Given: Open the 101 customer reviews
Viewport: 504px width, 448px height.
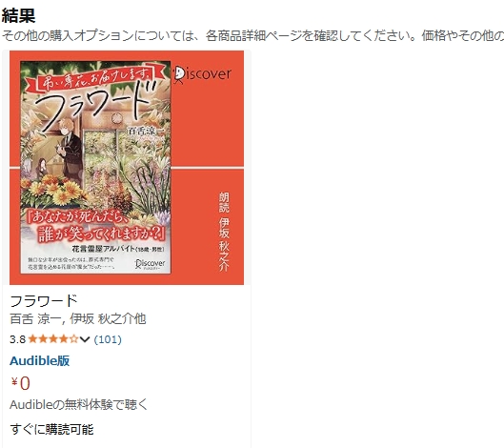Looking at the screenshot, I should (x=108, y=339).
